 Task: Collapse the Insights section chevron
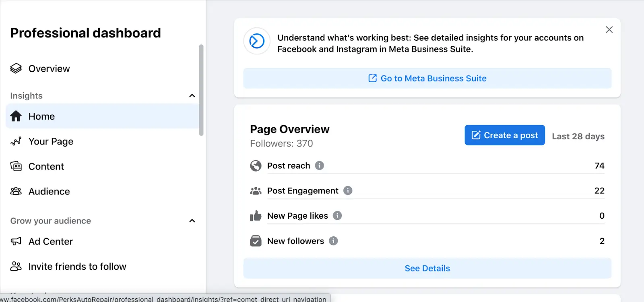click(192, 96)
